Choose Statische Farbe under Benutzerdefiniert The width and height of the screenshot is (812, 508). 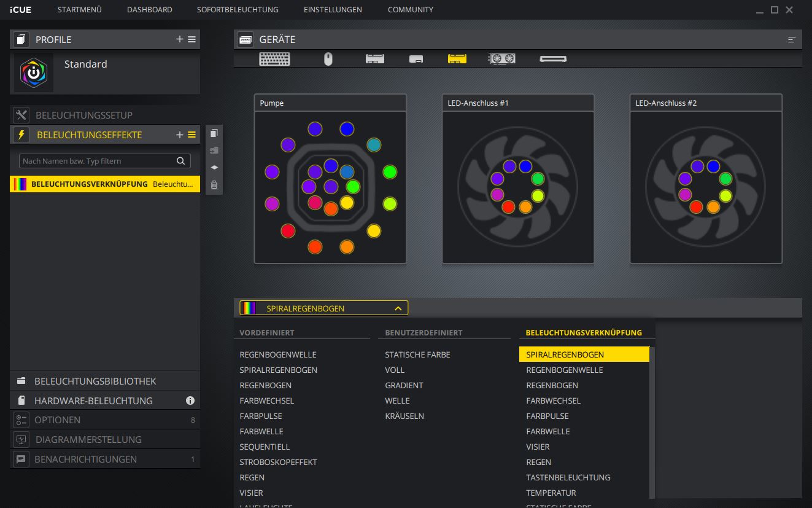click(417, 354)
